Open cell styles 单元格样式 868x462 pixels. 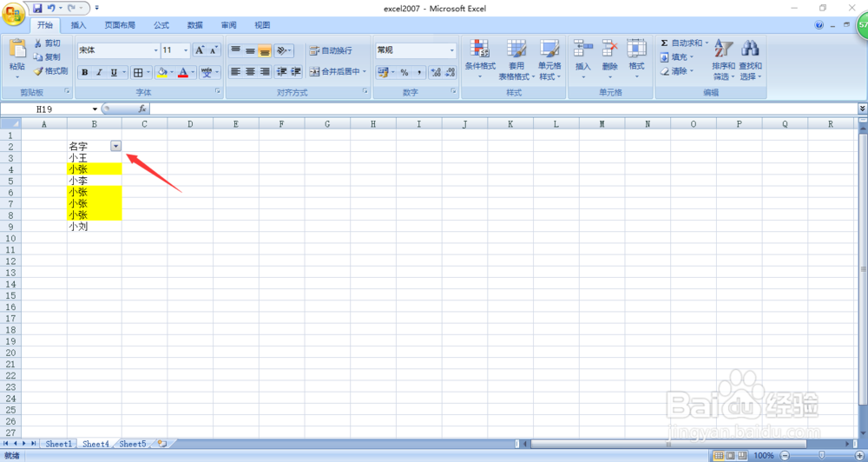click(549, 60)
